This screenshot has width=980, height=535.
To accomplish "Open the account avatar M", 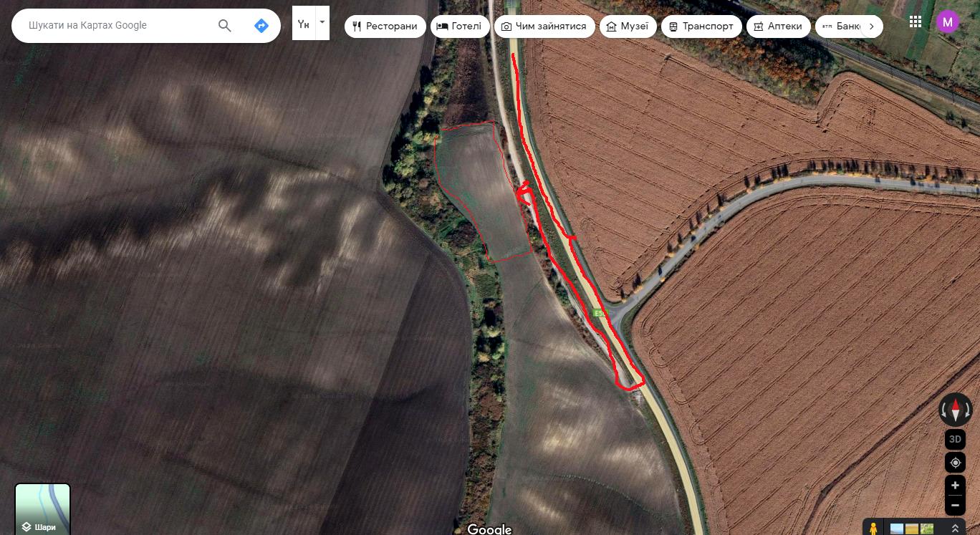I will [948, 21].
